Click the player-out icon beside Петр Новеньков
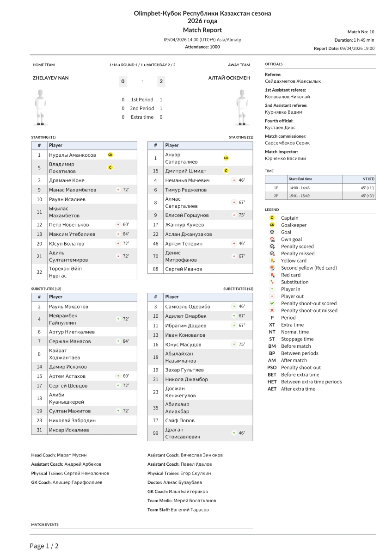The height and width of the screenshot is (555, 392). point(118,224)
